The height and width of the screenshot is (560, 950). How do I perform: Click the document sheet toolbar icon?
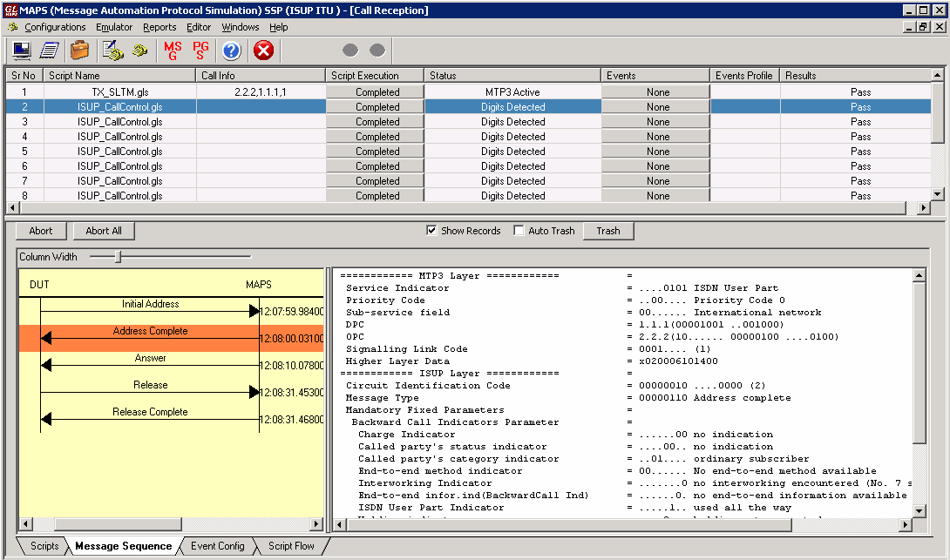pos(49,51)
